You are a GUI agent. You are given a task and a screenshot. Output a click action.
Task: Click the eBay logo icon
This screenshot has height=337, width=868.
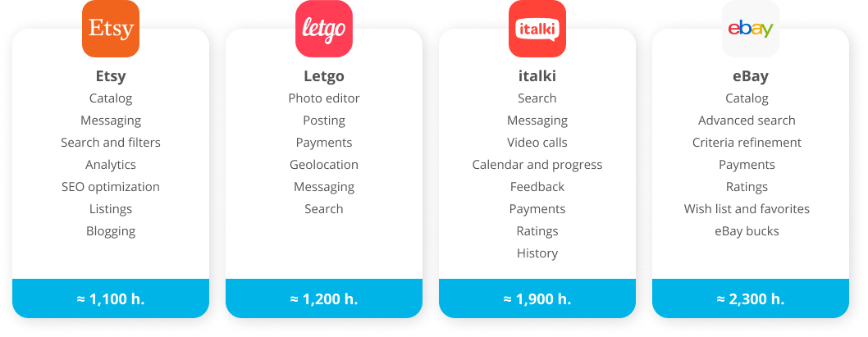[750, 29]
